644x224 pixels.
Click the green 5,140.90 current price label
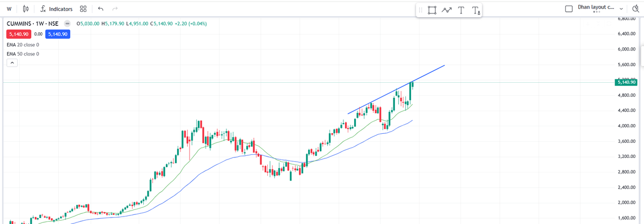(x=626, y=82)
